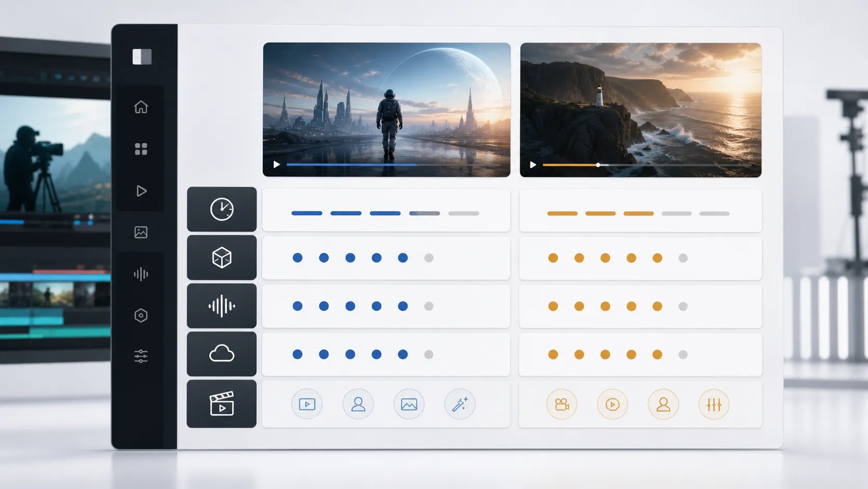Click the orange equalizer sliders circle icon
The image size is (868, 489).
pyautogui.click(x=714, y=404)
